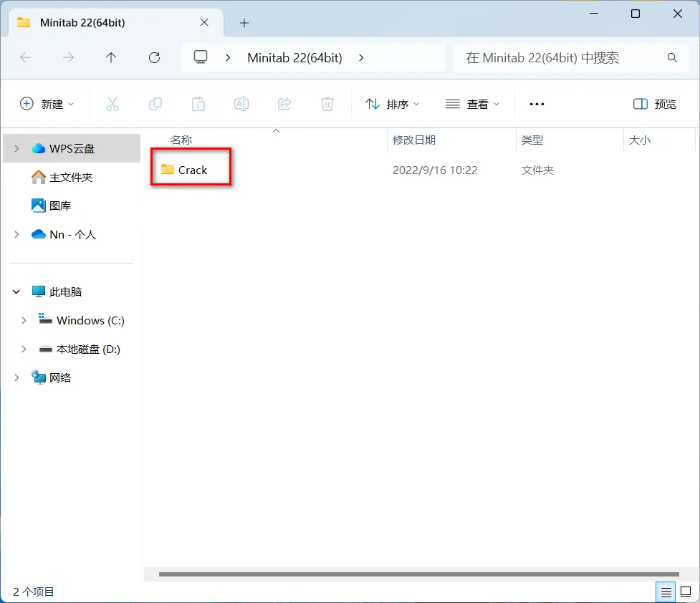700x603 pixels.
Task: Click the date 2022/9/16 10:22
Action: (x=435, y=170)
